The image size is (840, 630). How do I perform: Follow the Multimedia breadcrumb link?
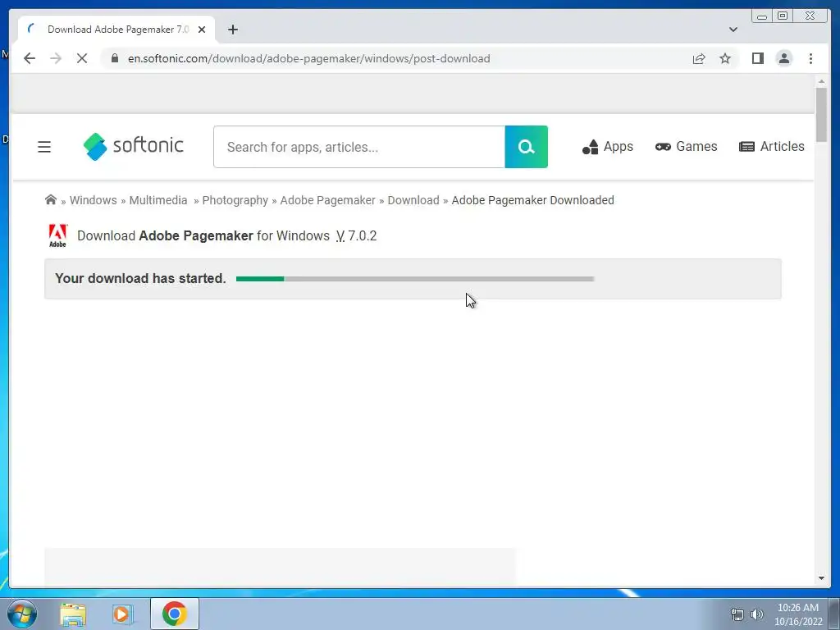click(158, 200)
